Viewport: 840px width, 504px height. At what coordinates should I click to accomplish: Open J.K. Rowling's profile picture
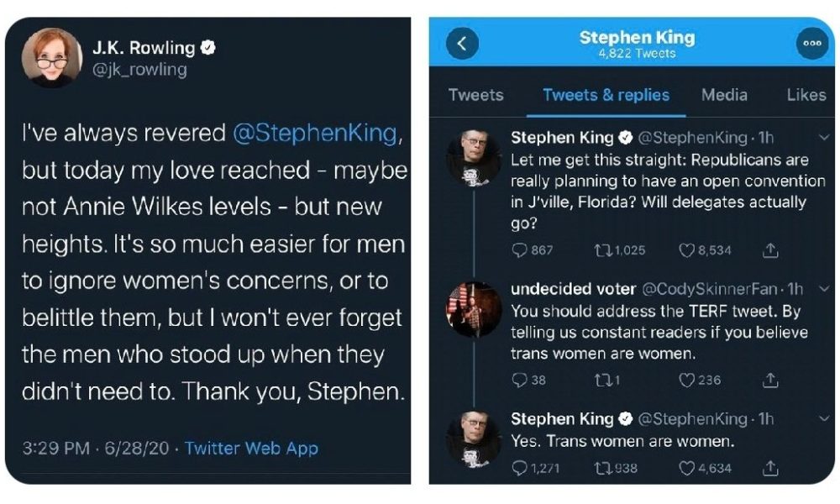click(51, 57)
